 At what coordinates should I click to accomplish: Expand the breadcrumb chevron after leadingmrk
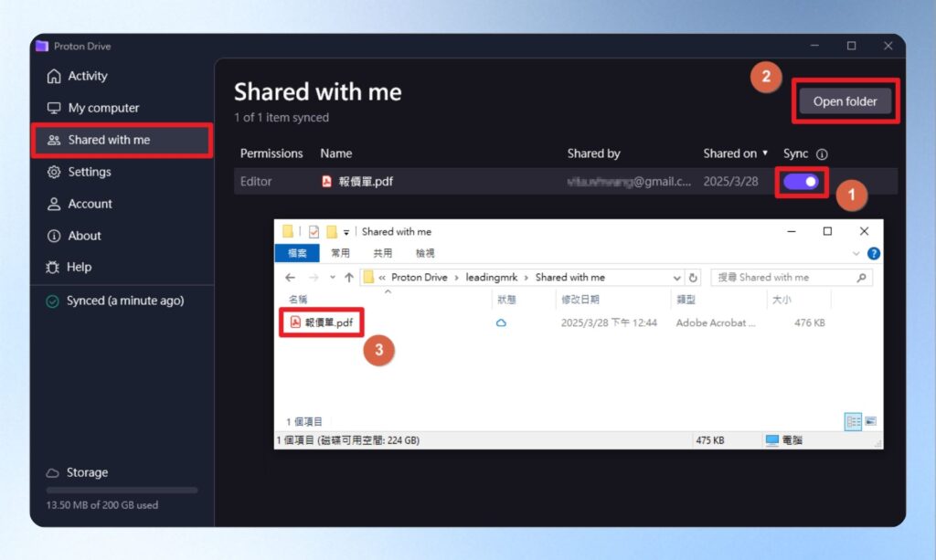coord(526,278)
